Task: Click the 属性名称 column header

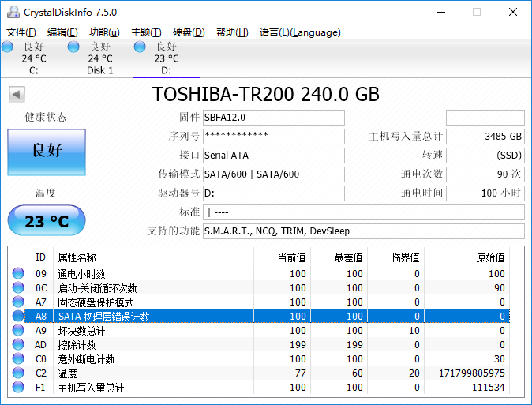Action: [x=153, y=257]
